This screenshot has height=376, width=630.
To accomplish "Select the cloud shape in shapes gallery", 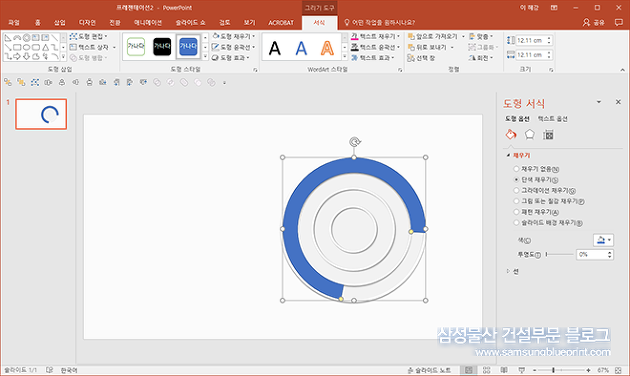I will pos(36,57).
